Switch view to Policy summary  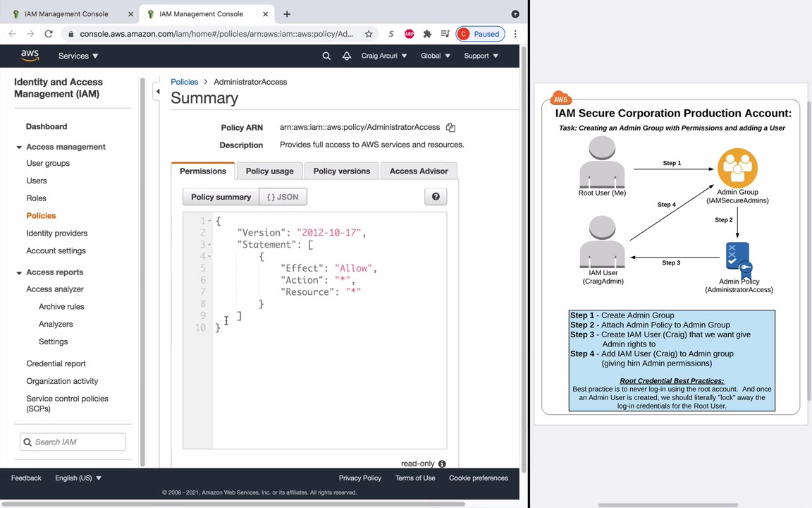[221, 197]
